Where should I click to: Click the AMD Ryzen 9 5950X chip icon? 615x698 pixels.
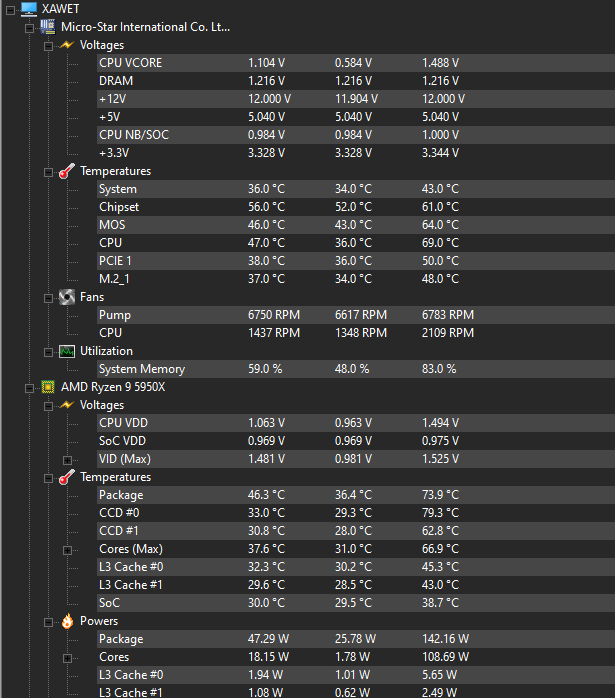48,387
